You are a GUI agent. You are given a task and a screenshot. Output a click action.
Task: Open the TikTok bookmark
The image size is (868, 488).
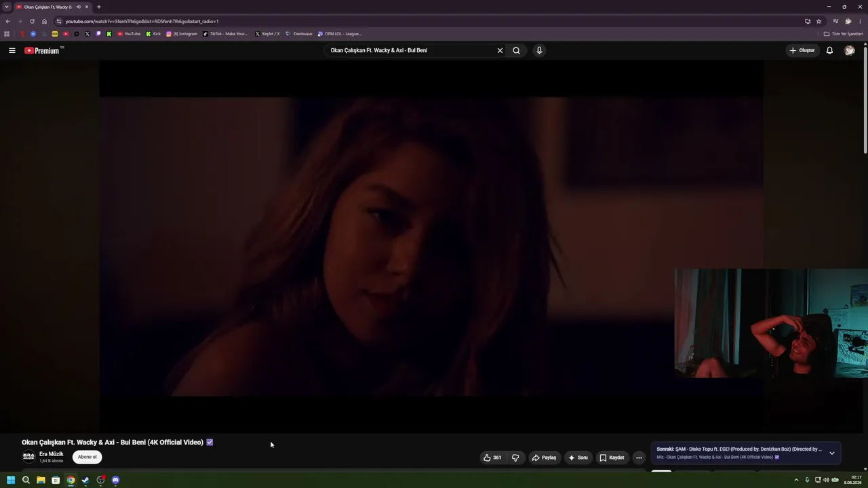(226, 34)
